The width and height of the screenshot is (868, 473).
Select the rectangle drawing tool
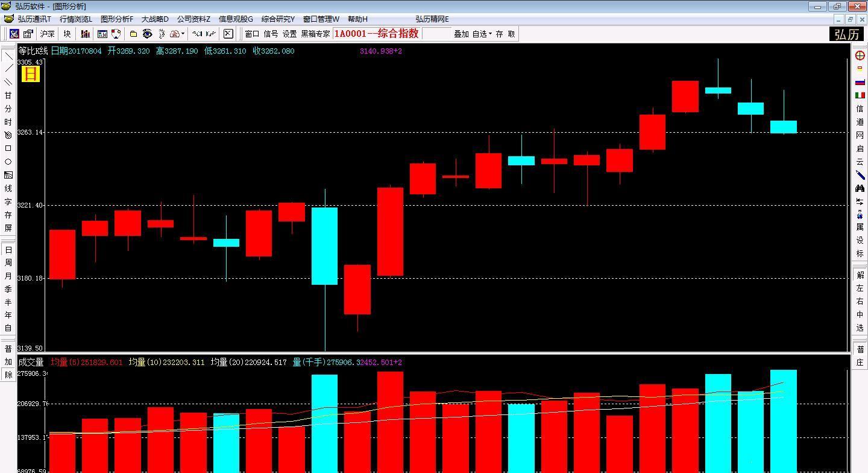8,148
